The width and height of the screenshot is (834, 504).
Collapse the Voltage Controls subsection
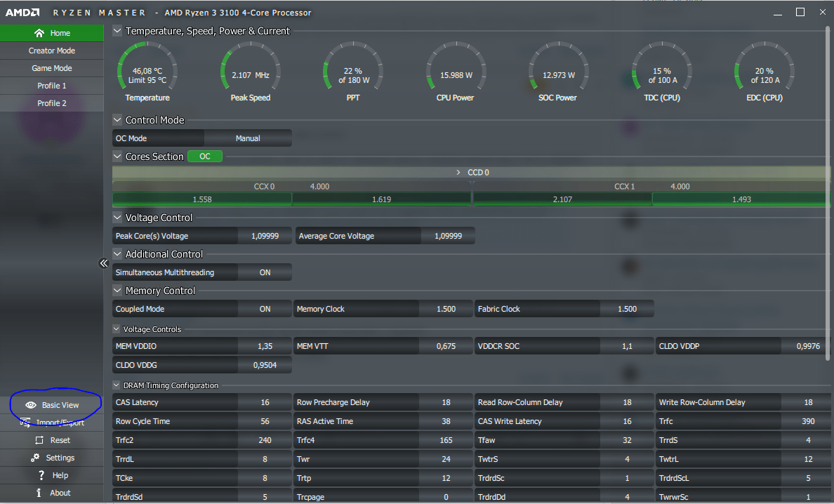click(x=117, y=329)
